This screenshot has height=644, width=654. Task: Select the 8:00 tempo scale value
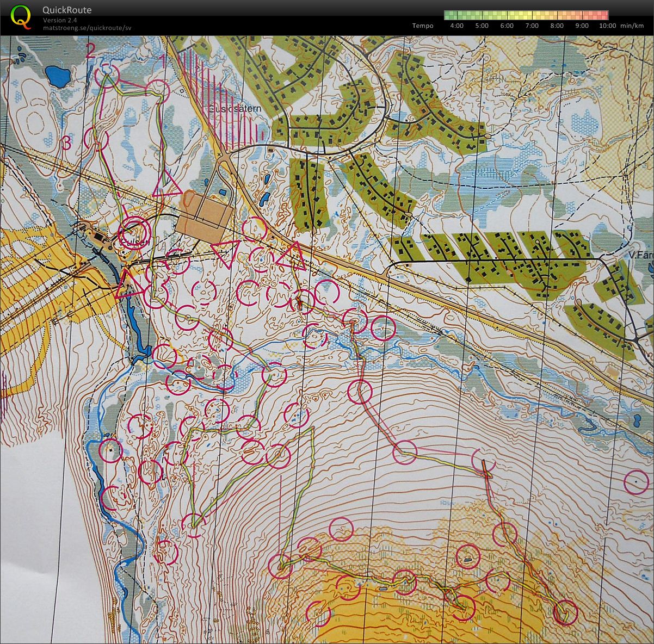(x=557, y=26)
